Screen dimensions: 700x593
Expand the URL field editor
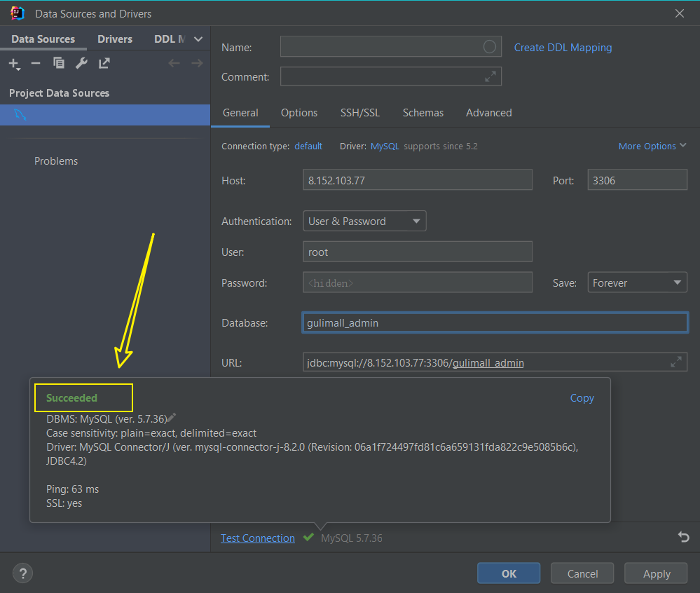pos(676,362)
